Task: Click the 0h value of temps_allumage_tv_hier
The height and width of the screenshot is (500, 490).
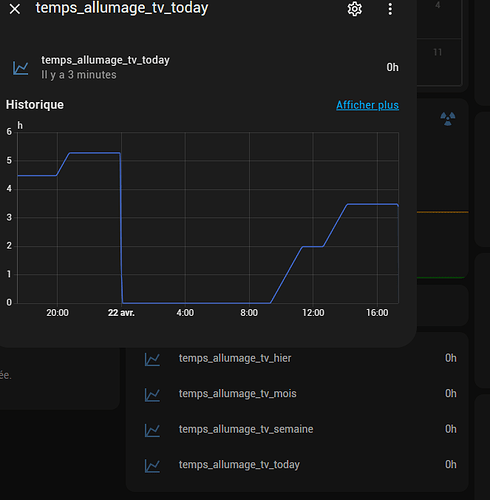Action: (x=451, y=358)
